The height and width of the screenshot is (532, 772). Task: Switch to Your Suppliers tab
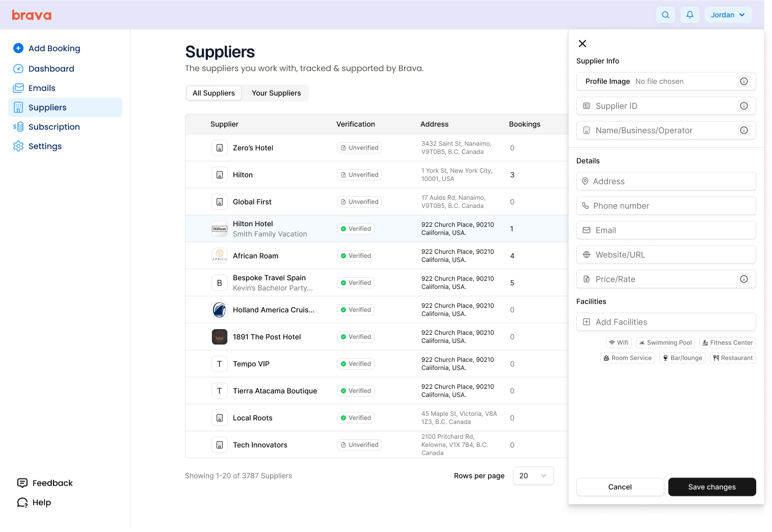pyautogui.click(x=276, y=93)
